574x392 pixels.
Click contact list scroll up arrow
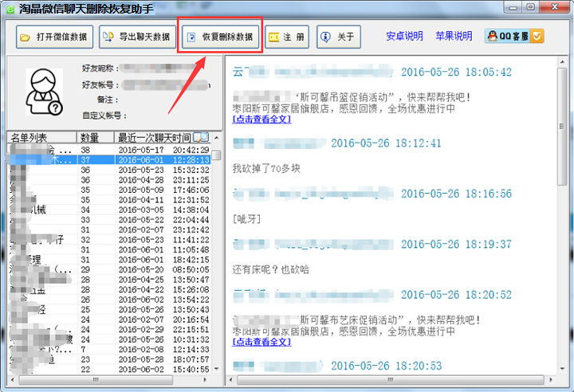(x=216, y=138)
